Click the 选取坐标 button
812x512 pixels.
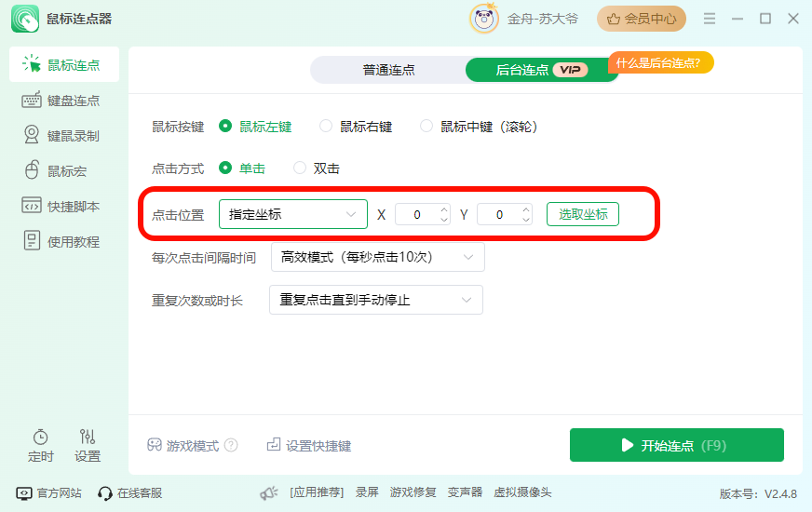coord(583,214)
